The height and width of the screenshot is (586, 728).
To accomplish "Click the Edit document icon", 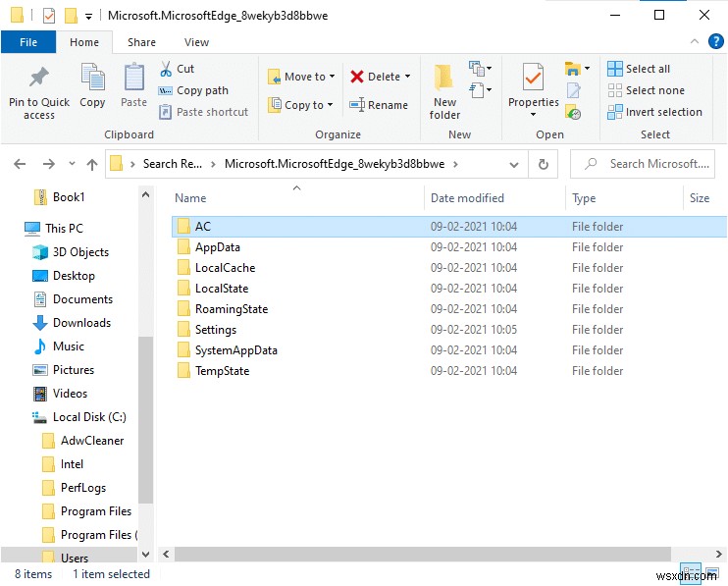I will coord(573,90).
